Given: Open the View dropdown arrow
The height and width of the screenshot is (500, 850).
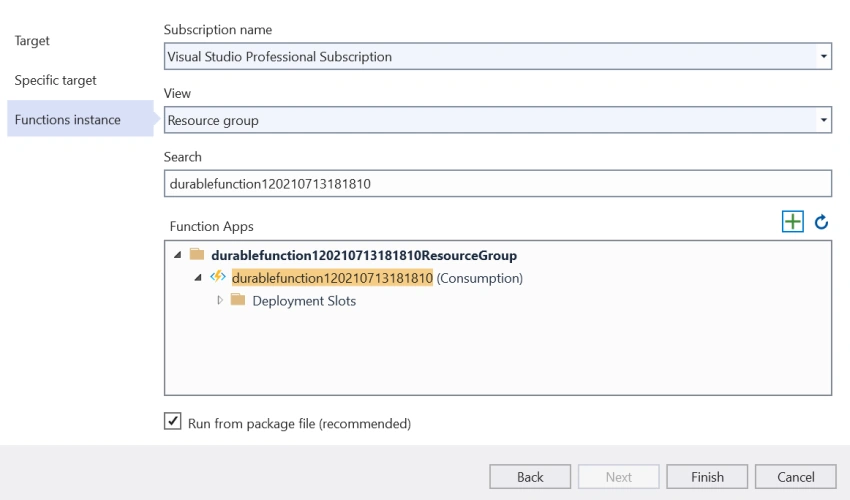Looking at the screenshot, I should tap(823, 120).
